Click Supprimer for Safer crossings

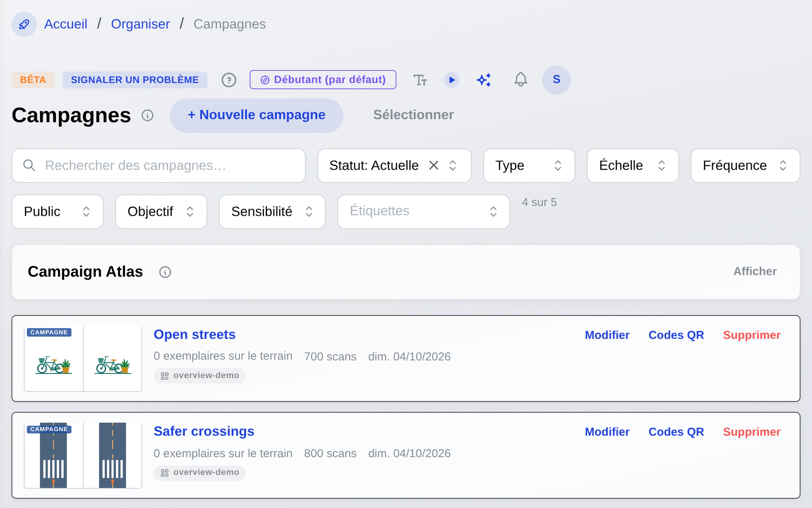coord(752,432)
